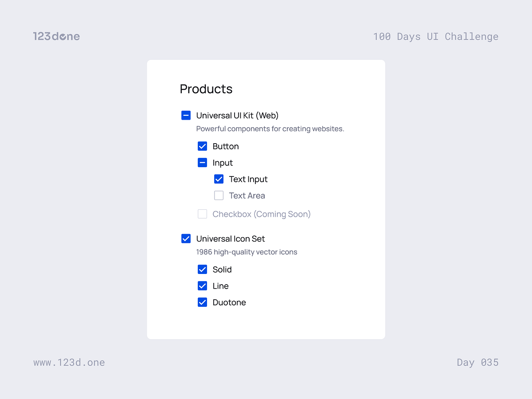The image size is (532, 399).
Task: Select the Universal Icon Set label
Action: coord(231,239)
